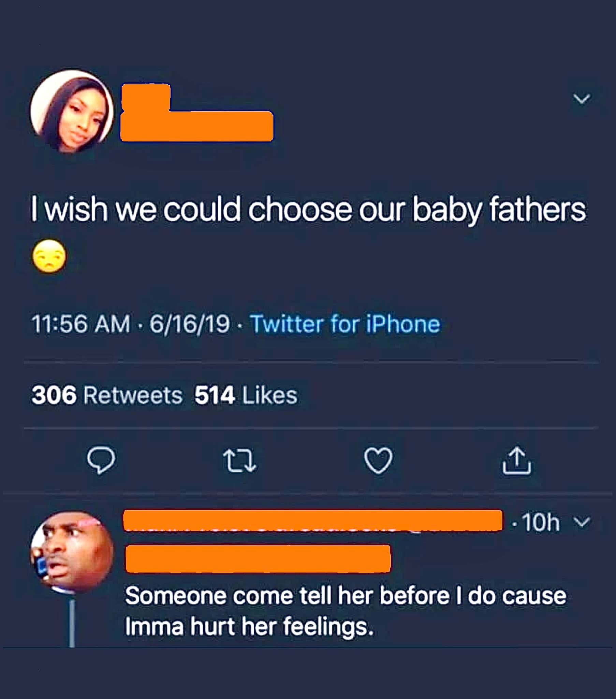Open the tweet author's profile picture
The height and width of the screenshot is (699, 616).
72,111
